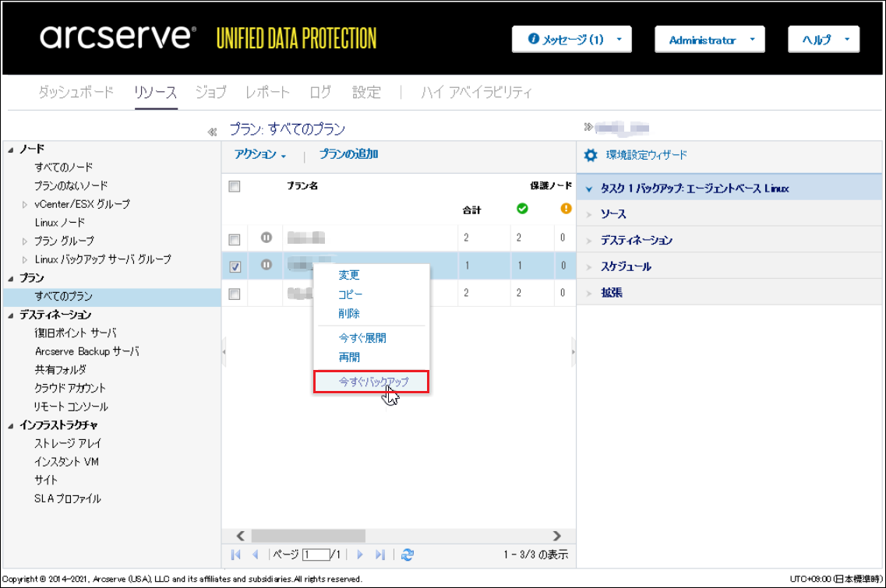The width and height of the screenshot is (886, 588).
Task: Open the 環境設定ウィザード link
Action: coord(647,155)
